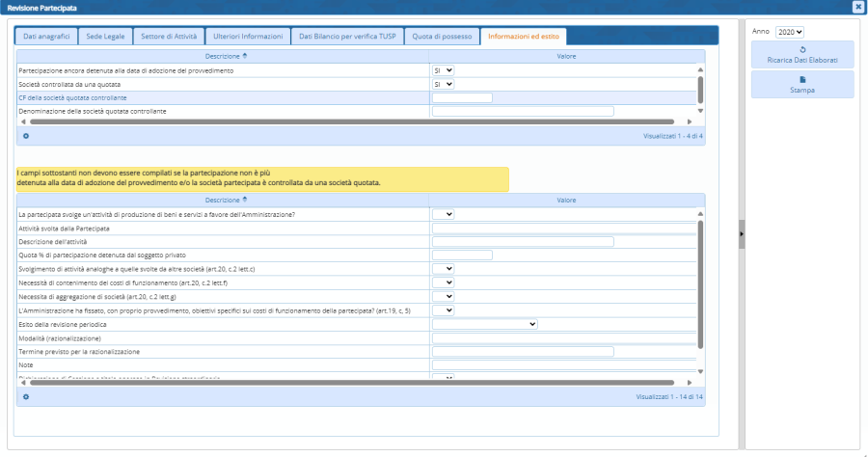868x457 pixels.
Task: Click the document icon on Stampa
Action: (x=802, y=79)
